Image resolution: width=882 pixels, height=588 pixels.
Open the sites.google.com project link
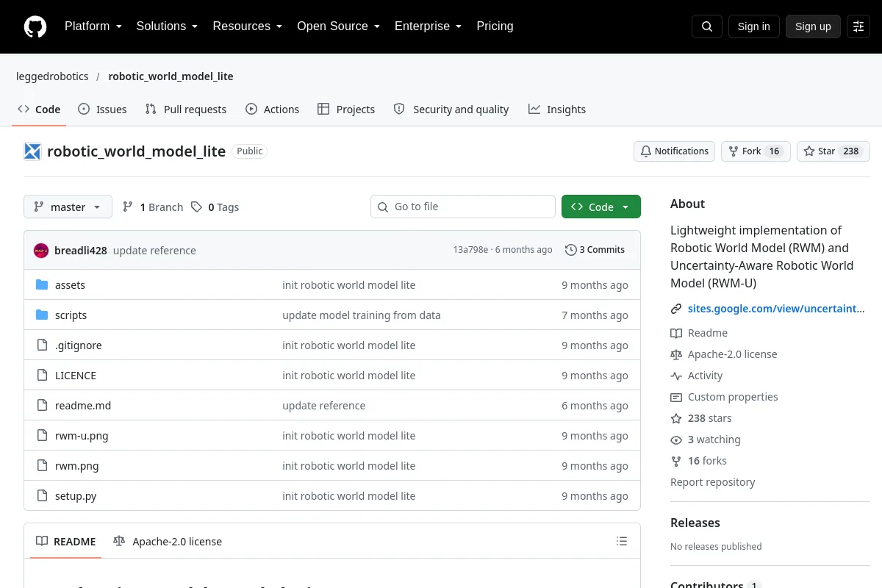pos(776,309)
